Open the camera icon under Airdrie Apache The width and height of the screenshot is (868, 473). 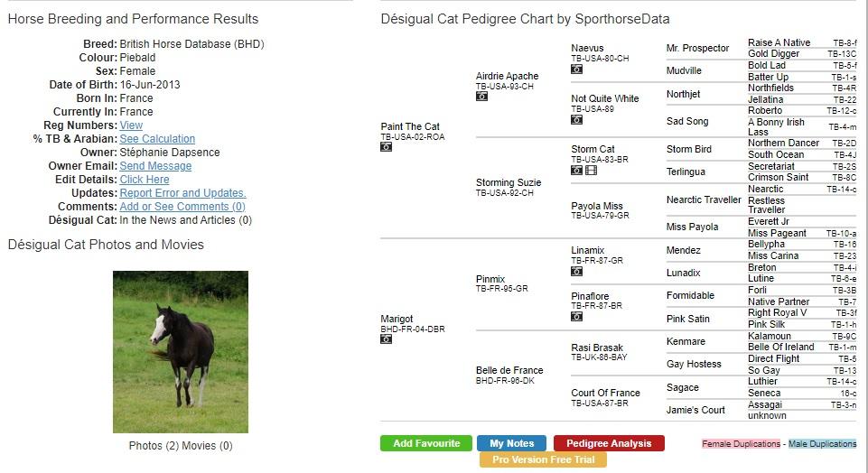[481, 97]
